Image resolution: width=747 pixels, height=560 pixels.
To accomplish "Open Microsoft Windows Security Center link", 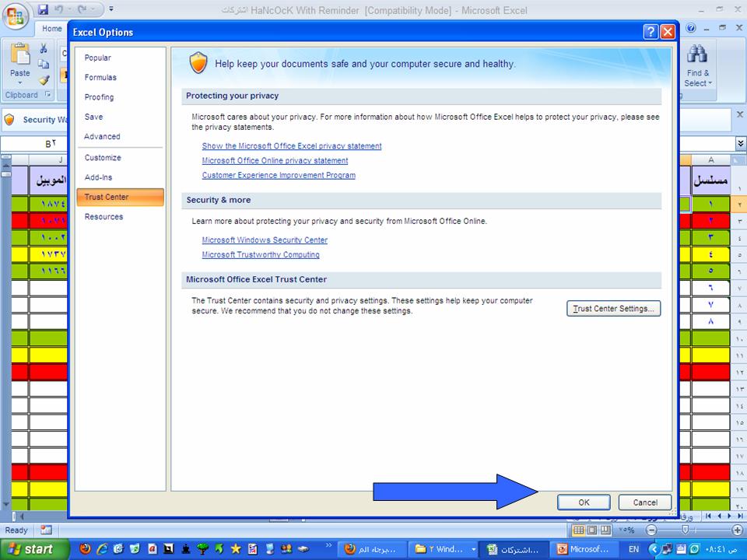I will point(265,240).
